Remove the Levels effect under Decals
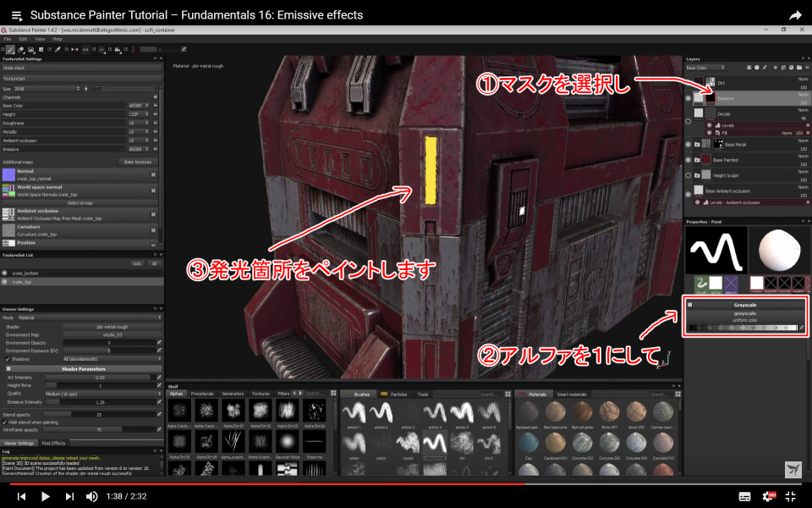Viewport: 812px width, 508px height. coord(807,125)
